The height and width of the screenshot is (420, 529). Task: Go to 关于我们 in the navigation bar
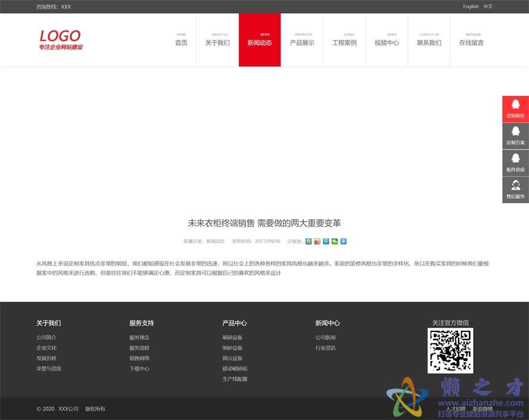tap(217, 40)
